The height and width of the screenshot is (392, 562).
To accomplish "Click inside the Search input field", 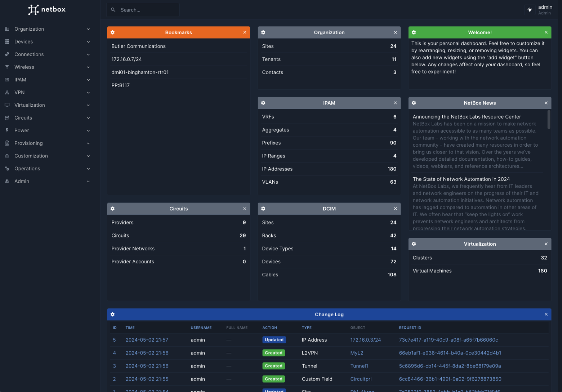I will tap(144, 10).
